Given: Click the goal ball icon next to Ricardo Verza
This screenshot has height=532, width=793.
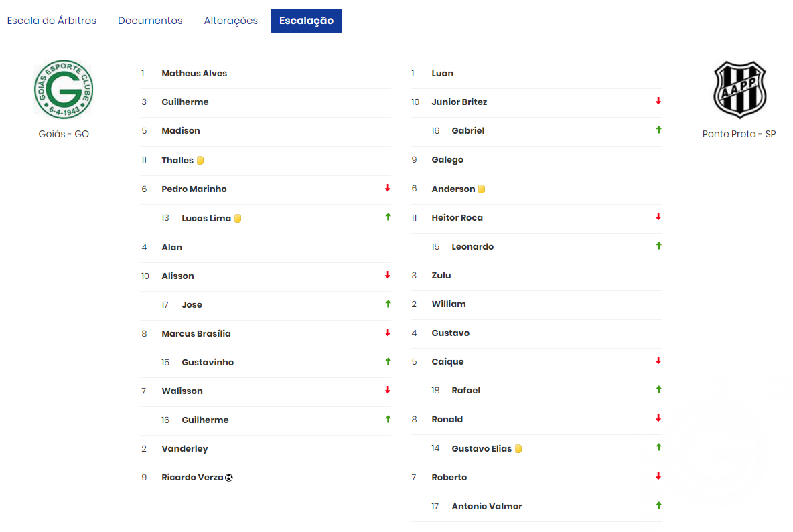Looking at the screenshot, I should (229, 477).
